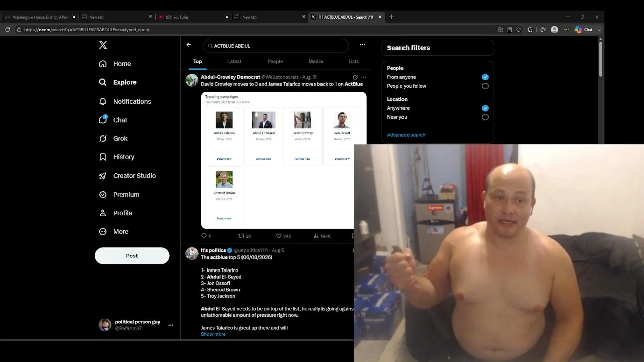The image size is (644, 362).
Task: Click the back arrow beside the search box
Action: point(189,45)
